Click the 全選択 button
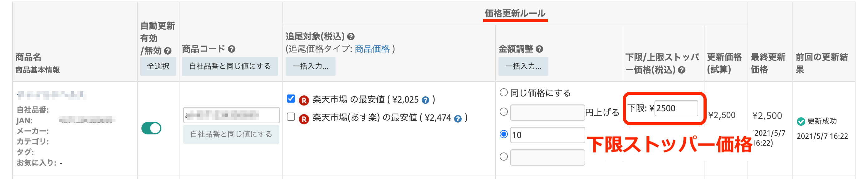 click(x=158, y=66)
